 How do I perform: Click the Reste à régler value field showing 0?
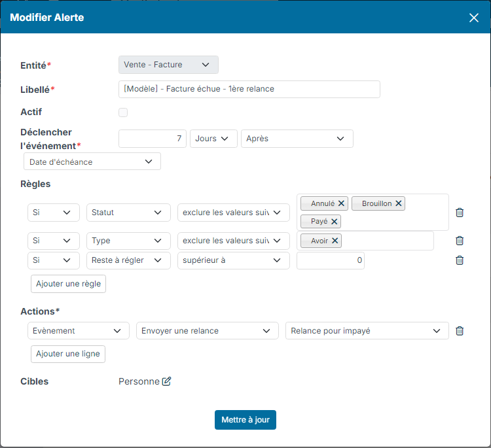331,260
